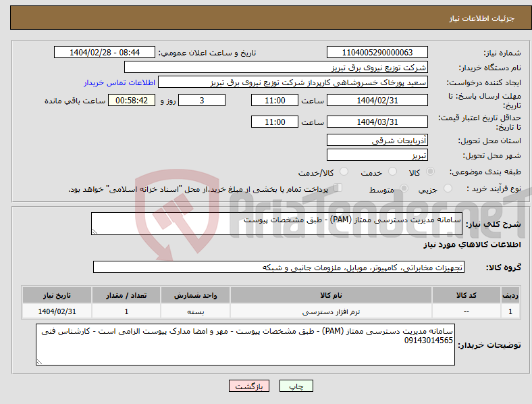Click the کد کالا column header
Screen dimensions: 532x404
[x=467, y=295]
